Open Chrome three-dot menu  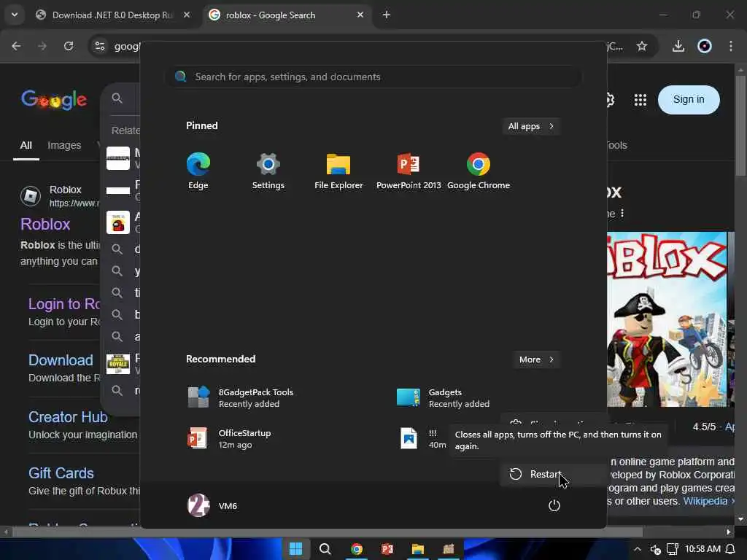[x=731, y=46]
